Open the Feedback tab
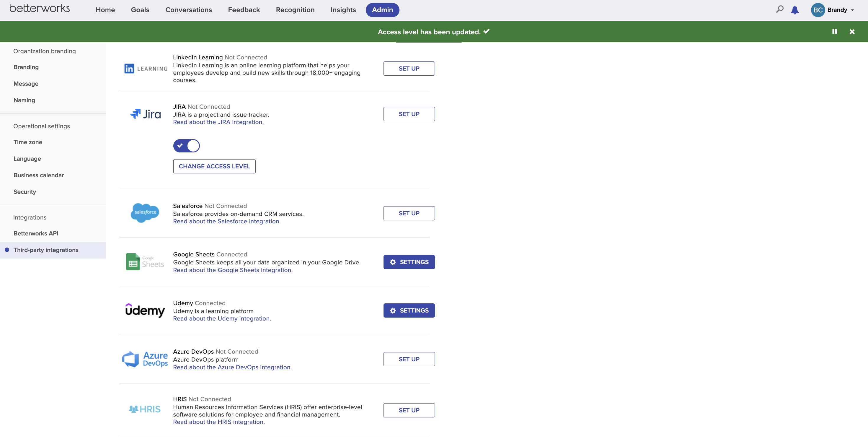This screenshot has width=868, height=444. 244,10
